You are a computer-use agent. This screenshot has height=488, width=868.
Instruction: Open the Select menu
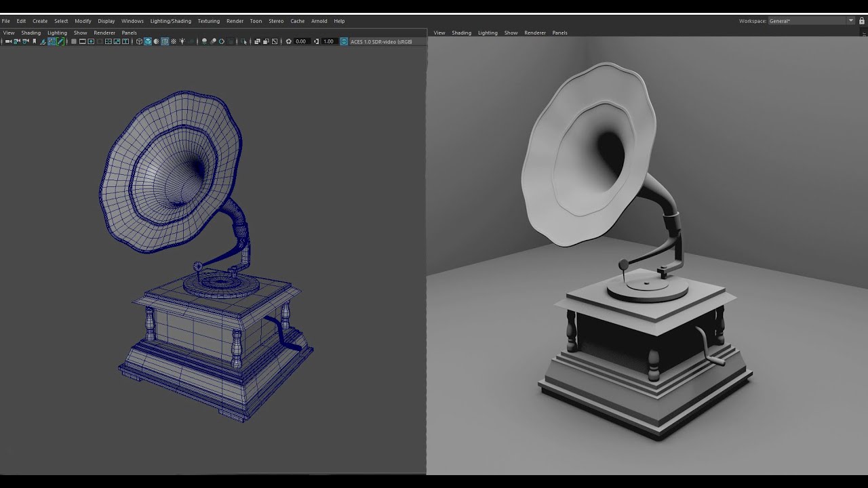tap(61, 21)
